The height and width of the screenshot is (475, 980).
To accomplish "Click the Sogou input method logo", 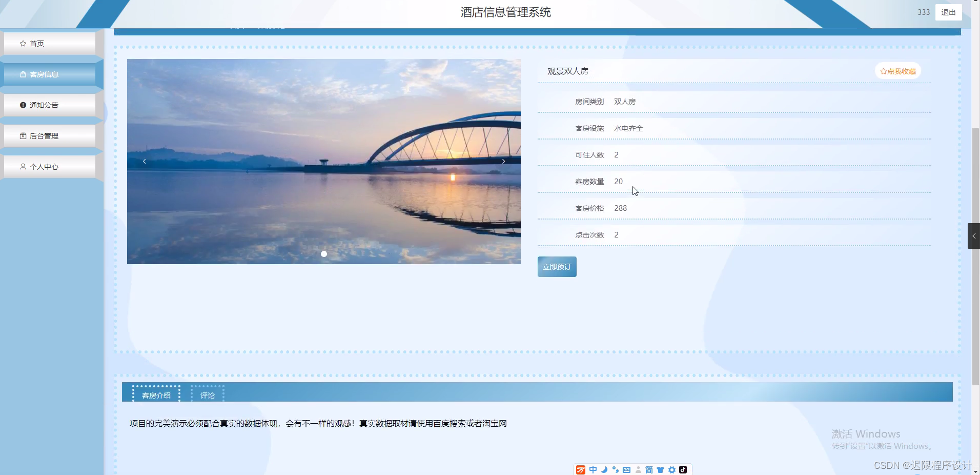I will pos(581,470).
